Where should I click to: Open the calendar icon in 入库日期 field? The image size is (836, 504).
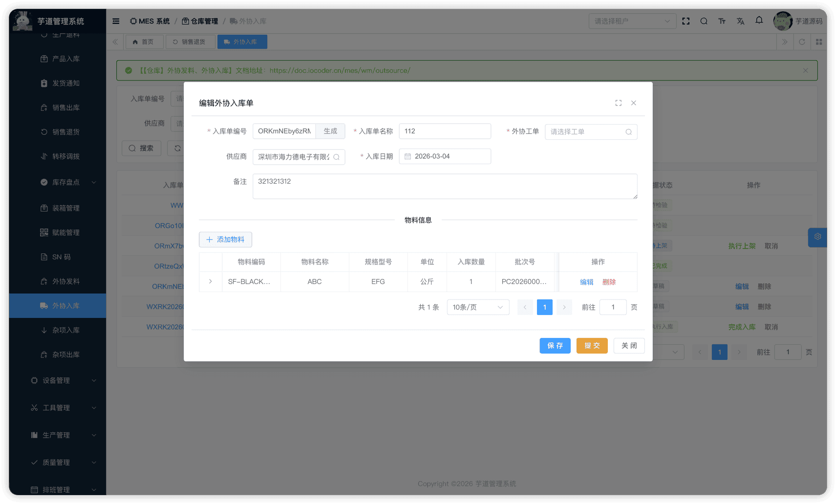tap(408, 156)
